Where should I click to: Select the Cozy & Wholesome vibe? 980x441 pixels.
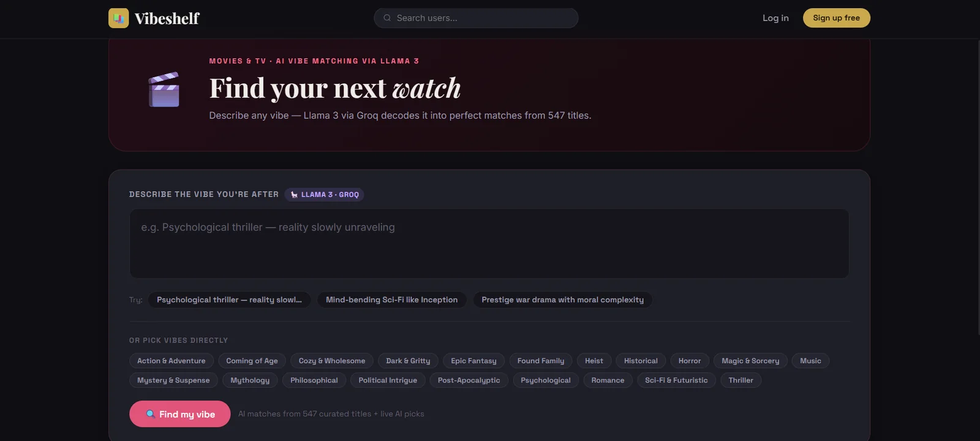332,361
